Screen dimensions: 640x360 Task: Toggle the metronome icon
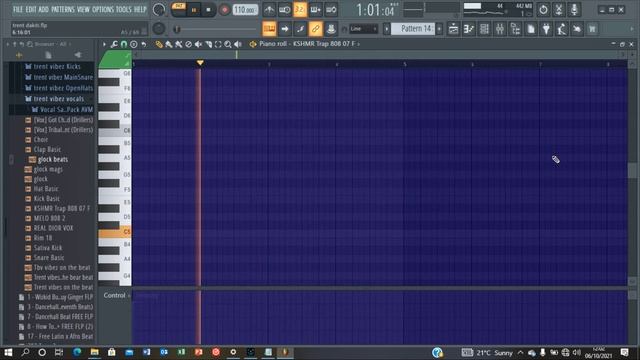269,9
